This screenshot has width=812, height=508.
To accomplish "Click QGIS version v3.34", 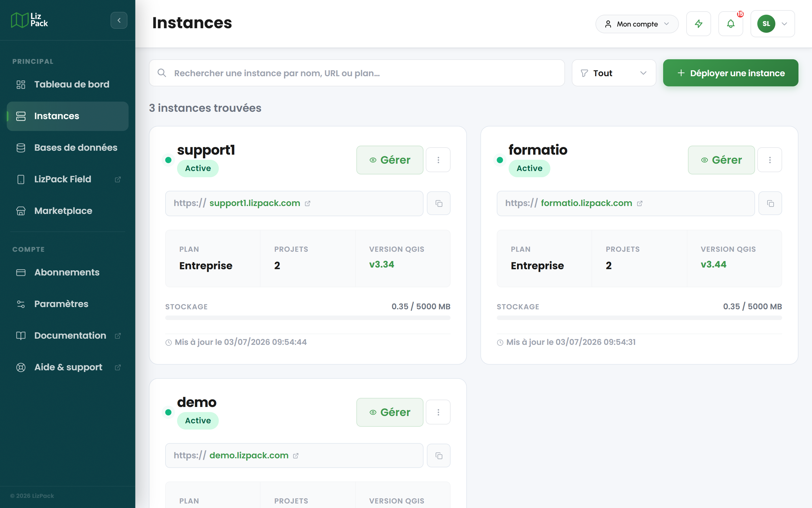I will (381, 264).
